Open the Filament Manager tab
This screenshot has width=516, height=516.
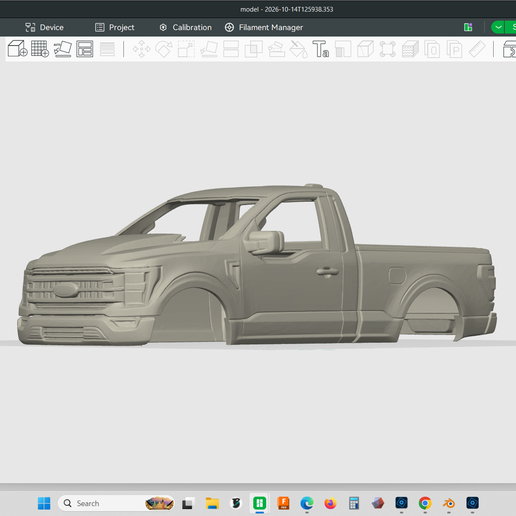click(x=264, y=27)
